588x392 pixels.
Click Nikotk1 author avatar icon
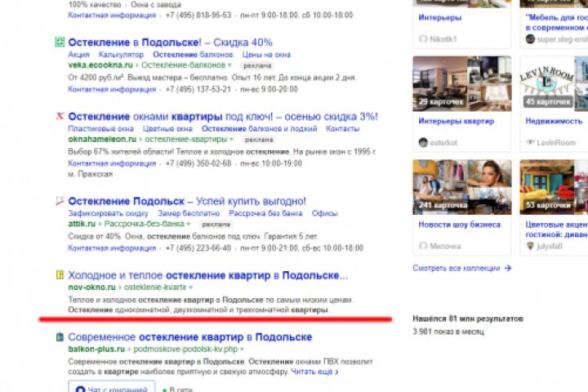(x=423, y=38)
